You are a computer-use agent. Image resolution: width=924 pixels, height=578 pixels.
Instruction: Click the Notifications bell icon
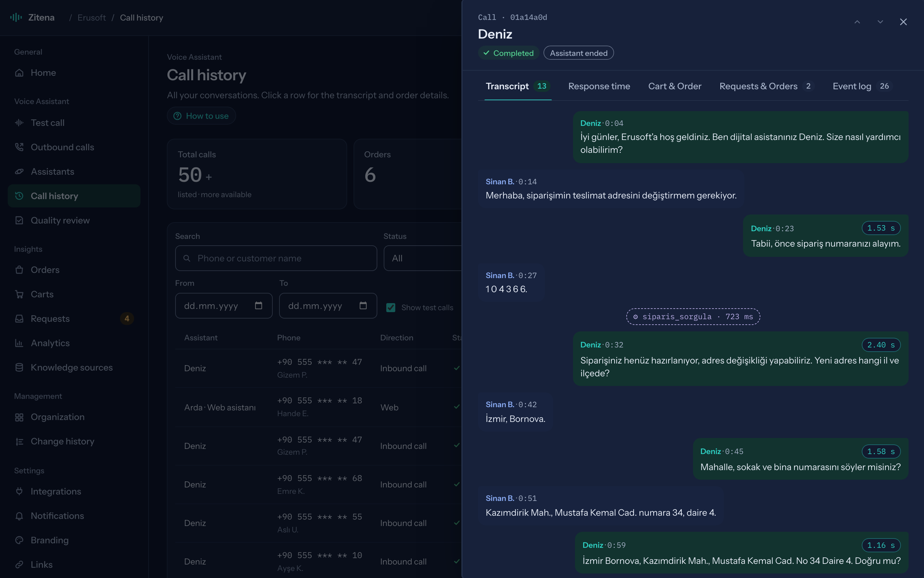click(19, 516)
